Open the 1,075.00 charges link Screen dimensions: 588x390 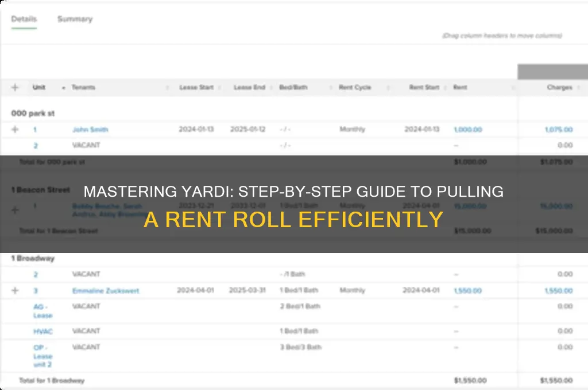[x=559, y=130]
